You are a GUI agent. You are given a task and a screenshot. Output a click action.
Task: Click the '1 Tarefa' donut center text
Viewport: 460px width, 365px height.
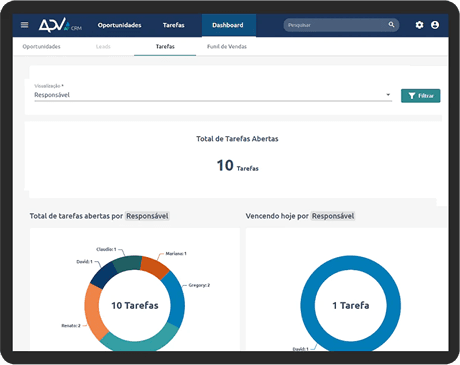click(351, 305)
